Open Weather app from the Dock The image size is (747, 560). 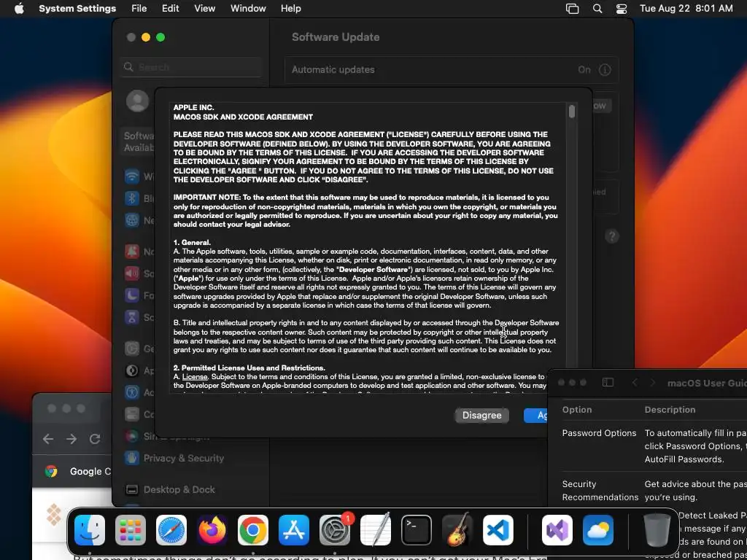pyautogui.click(x=598, y=530)
